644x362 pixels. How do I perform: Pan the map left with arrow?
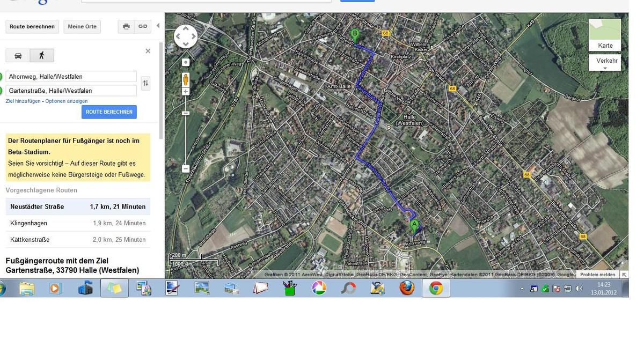178,36
